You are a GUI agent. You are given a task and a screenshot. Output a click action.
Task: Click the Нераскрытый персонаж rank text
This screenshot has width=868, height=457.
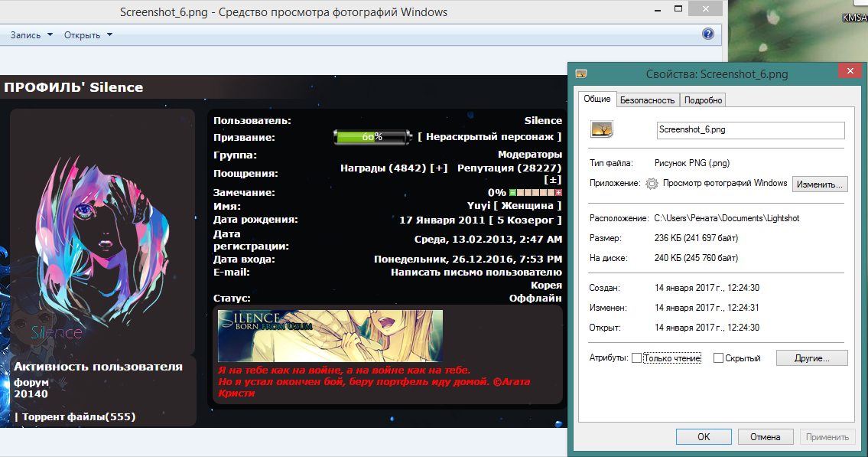[x=489, y=136]
